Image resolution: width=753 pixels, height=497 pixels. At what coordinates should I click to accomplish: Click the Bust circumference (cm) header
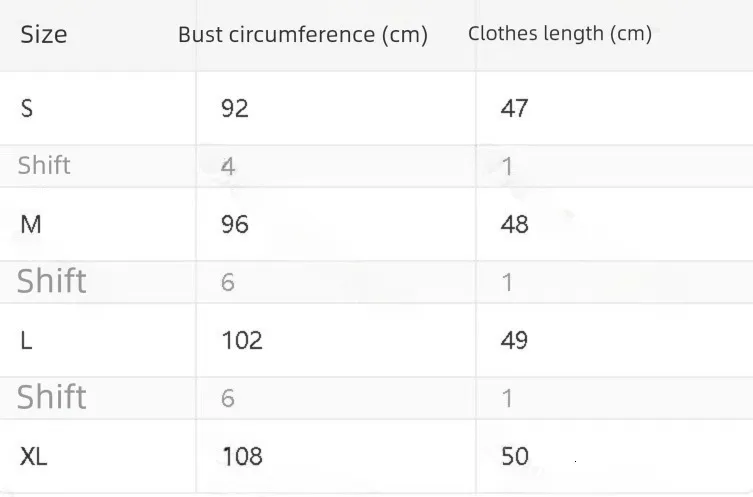coord(302,35)
